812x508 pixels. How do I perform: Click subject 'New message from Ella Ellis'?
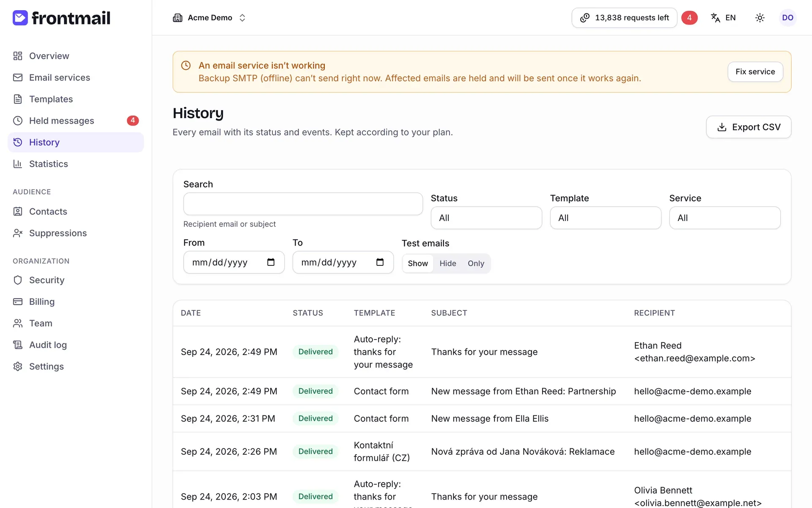(x=490, y=418)
